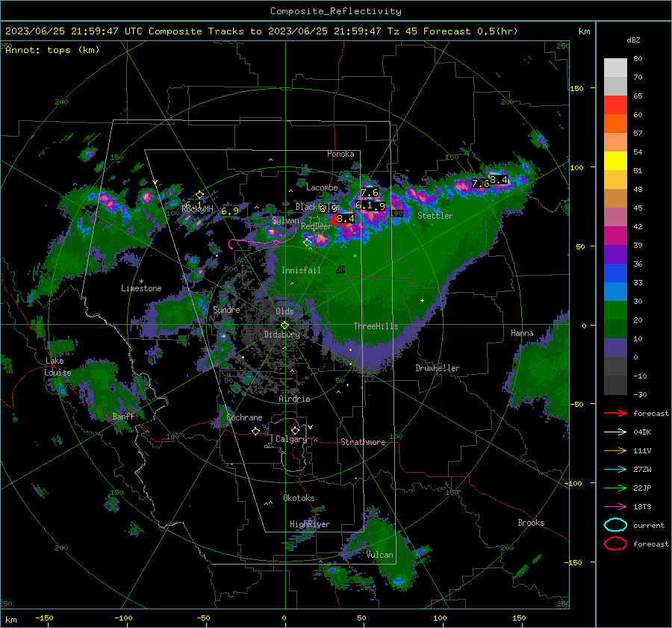Click the cyan 'current' ellipse legend icon
The height and width of the screenshot is (628, 672).
(615, 525)
